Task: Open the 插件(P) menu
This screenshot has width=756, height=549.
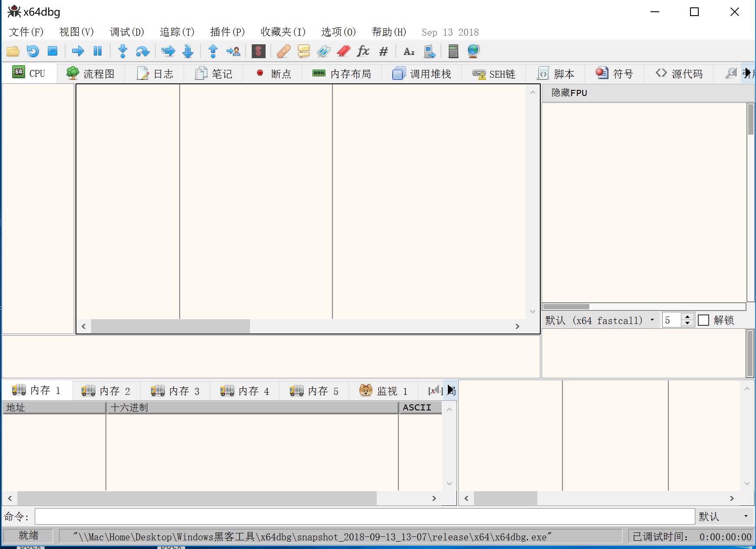Action: pyautogui.click(x=227, y=32)
